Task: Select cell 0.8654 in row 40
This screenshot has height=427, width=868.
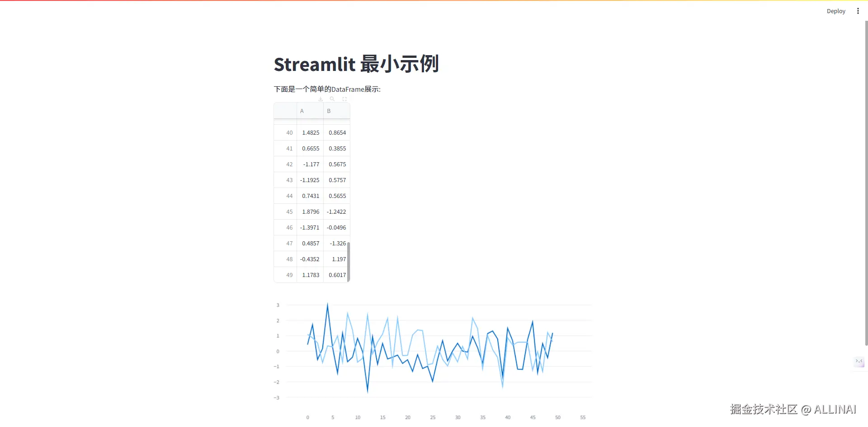Action: 337,133
